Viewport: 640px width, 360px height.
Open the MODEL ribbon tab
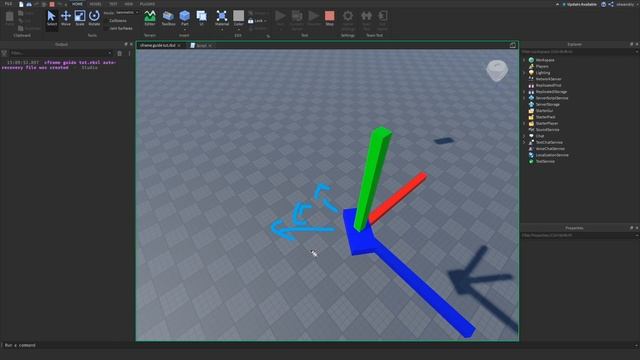(95, 4)
